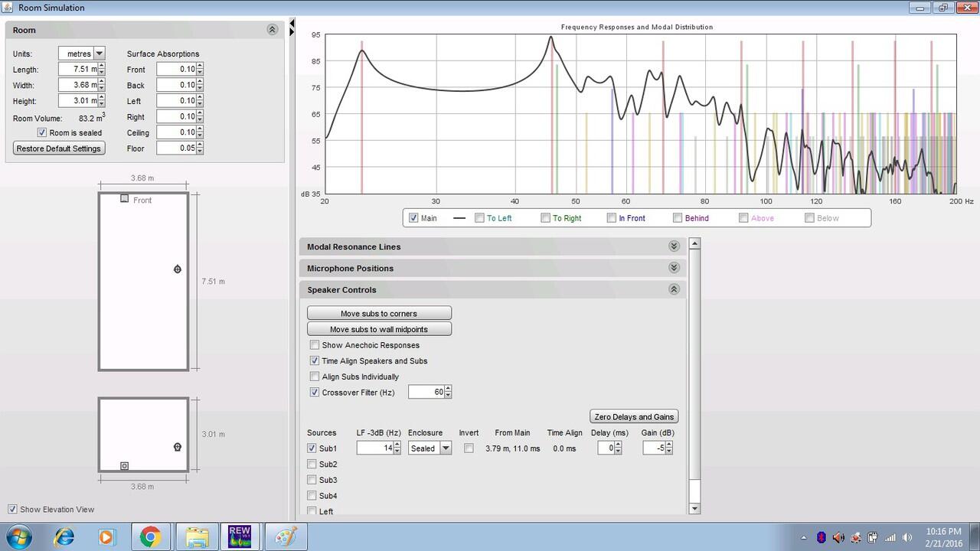Screen dimensions: 980x551
Task: Enable Sub3 source checkbox
Action: [x=312, y=480]
